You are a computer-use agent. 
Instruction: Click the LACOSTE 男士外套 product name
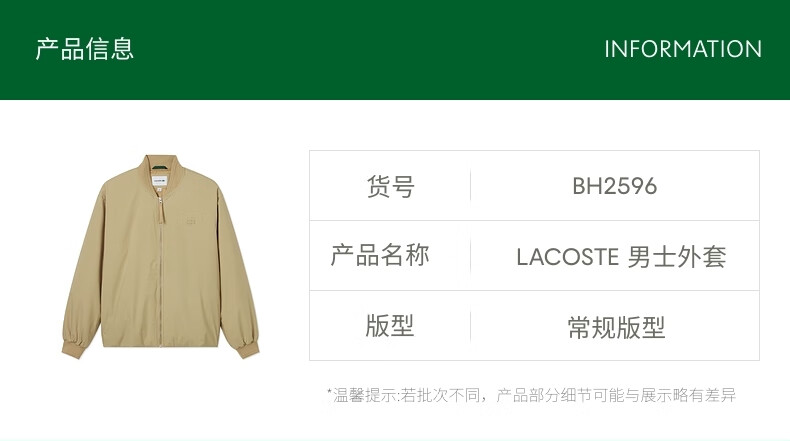tap(621, 257)
